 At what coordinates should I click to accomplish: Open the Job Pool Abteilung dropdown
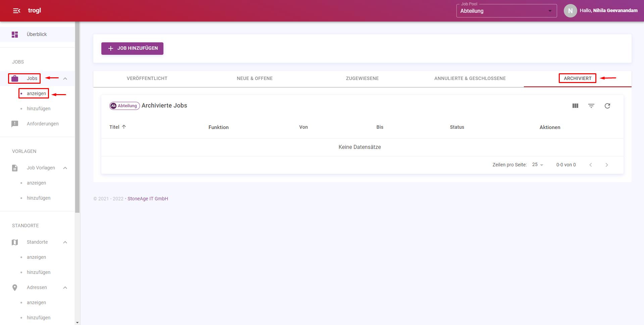506,11
